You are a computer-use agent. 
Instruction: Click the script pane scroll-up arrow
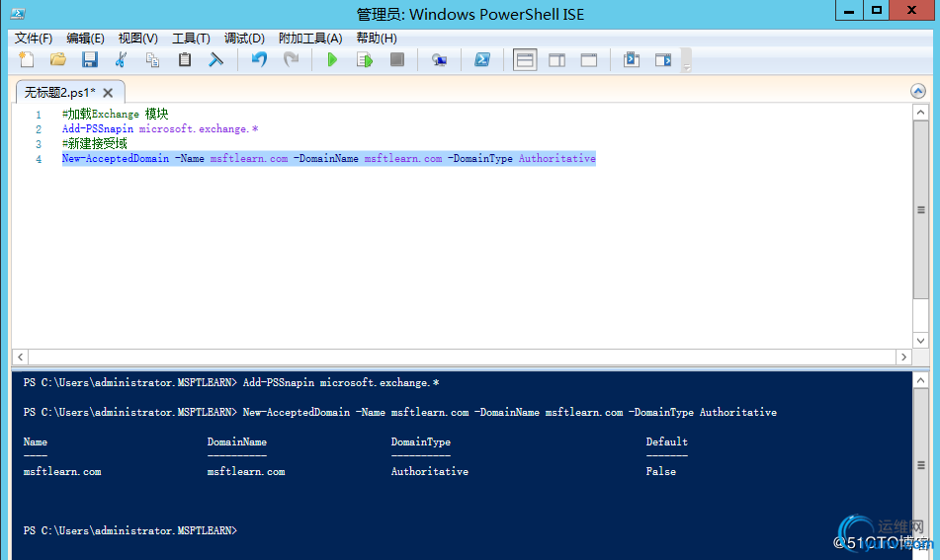[921, 113]
